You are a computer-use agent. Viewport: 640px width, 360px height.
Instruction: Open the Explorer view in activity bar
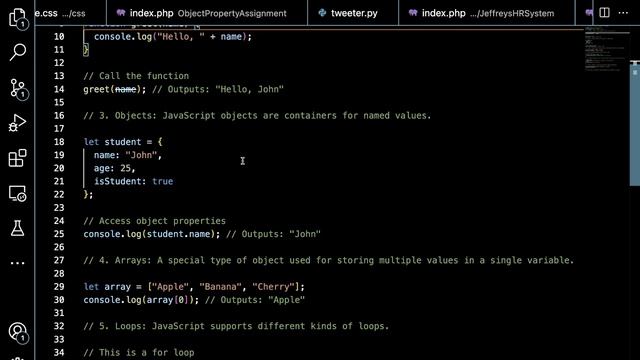tap(17, 18)
